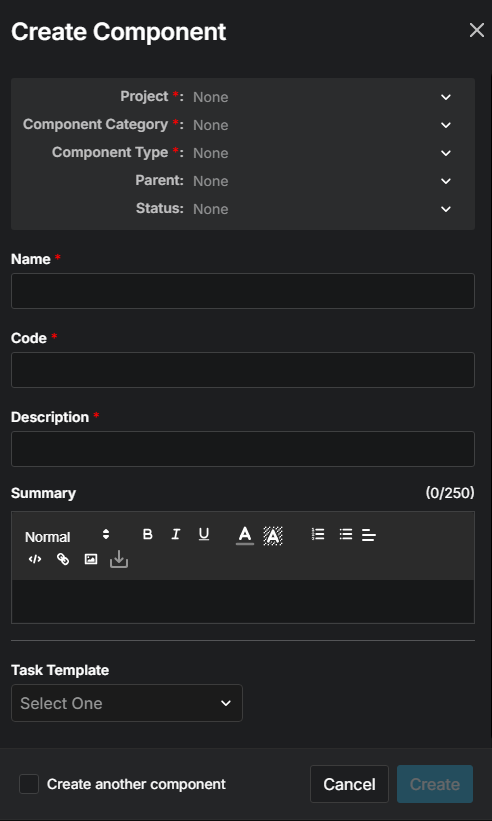Viewport: 492px width, 821px height.
Task: Open the text alignment options
Action: (368, 535)
